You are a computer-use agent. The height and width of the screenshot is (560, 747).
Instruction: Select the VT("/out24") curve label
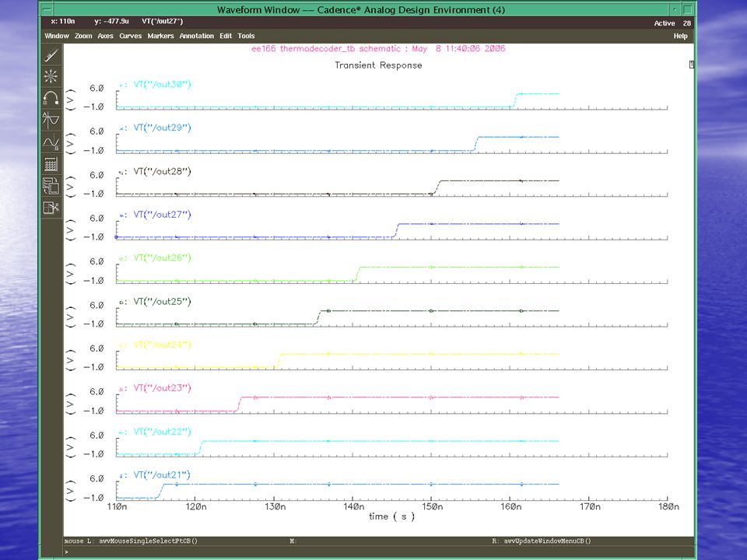coord(162,345)
